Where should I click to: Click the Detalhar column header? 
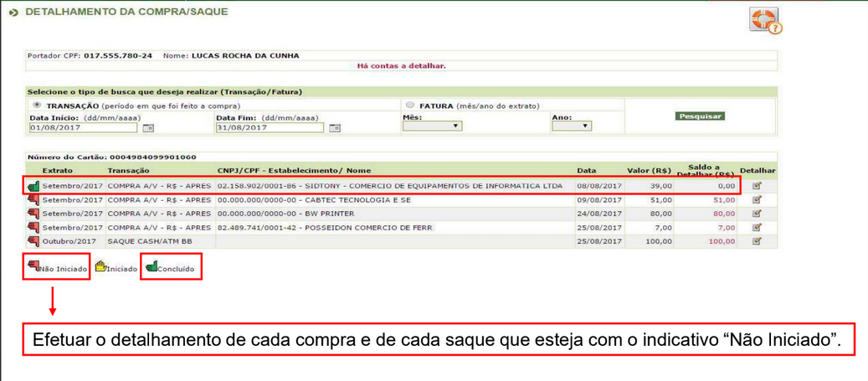(758, 171)
